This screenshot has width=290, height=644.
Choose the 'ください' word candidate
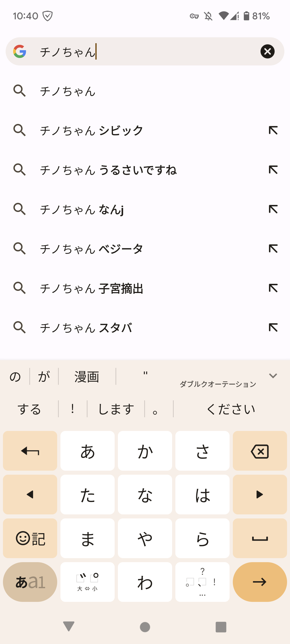(x=231, y=409)
